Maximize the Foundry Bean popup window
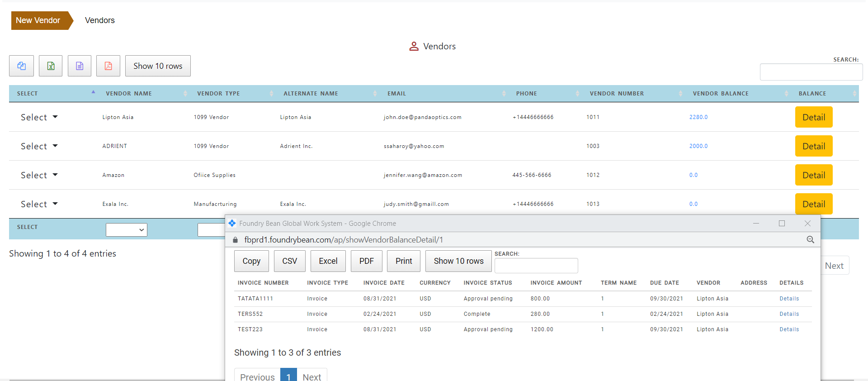The height and width of the screenshot is (381, 868). [782, 224]
